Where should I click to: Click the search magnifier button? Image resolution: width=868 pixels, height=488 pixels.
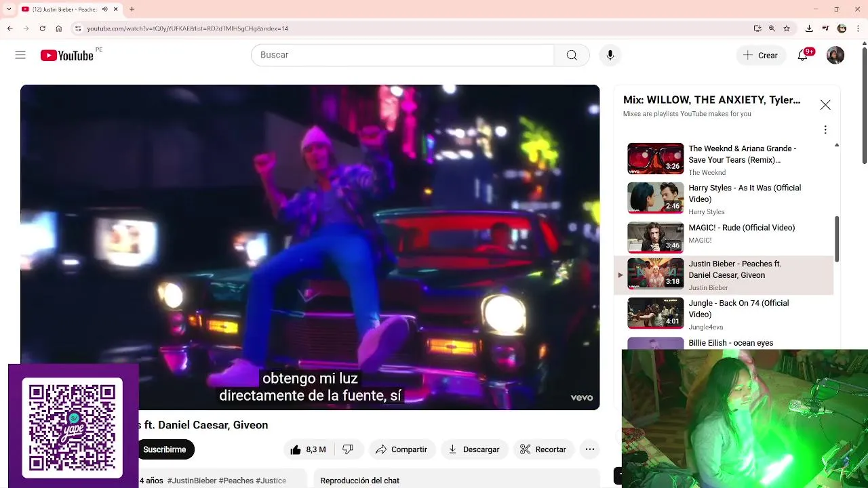coord(572,55)
